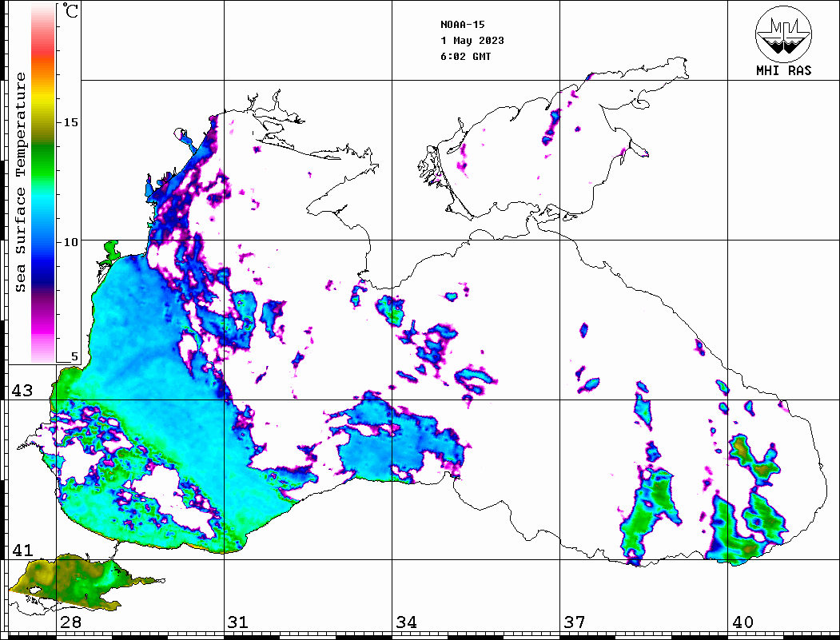
Task: Click the 5 tick on temperature scale
Action: [74, 356]
